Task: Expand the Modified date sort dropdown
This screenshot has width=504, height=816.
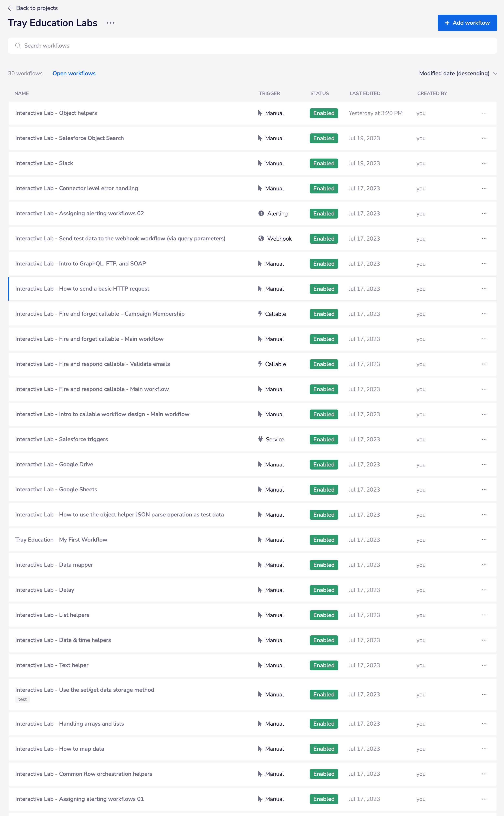Action: pyautogui.click(x=458, y=73)
